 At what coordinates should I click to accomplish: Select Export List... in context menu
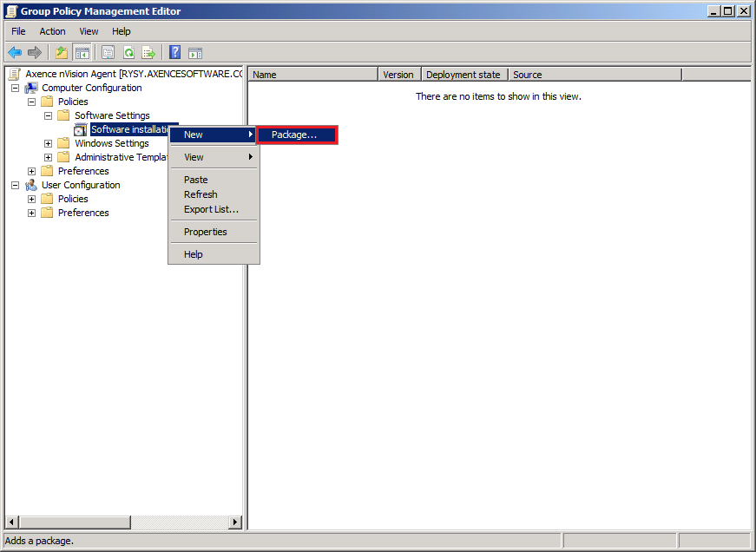tap(211, 209)
